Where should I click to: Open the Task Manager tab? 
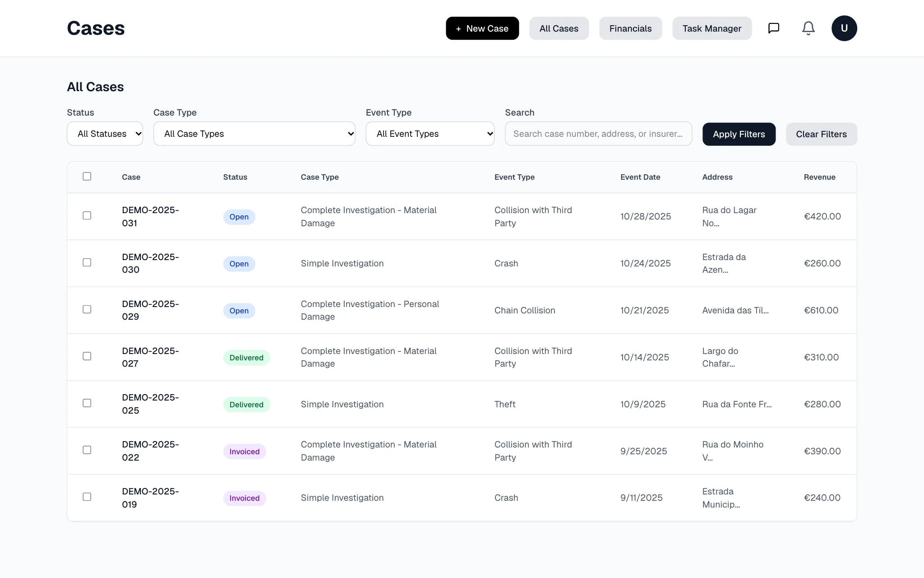712,28
